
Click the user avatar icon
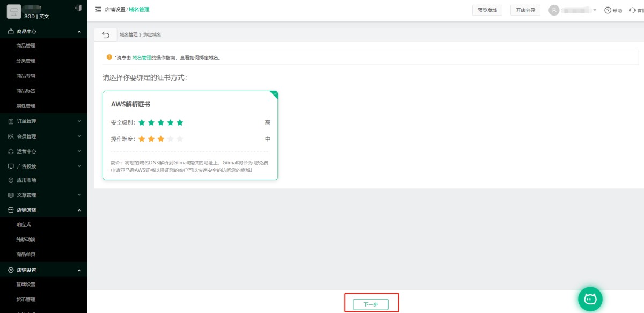coord(554,10)
